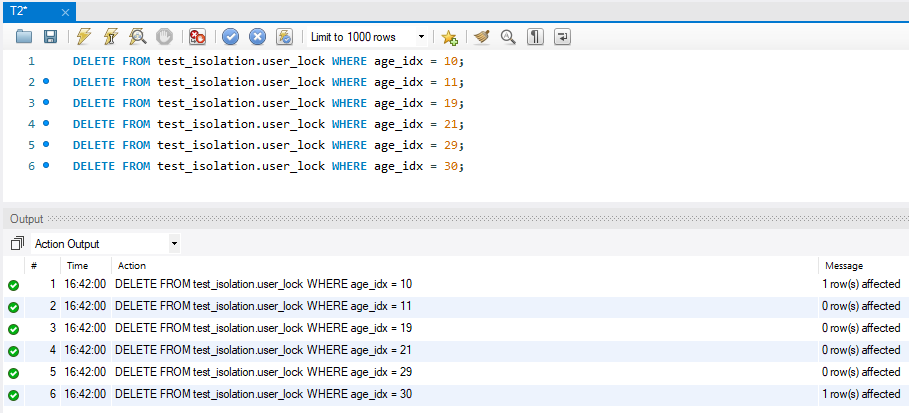Screen dimensions: 909x413
Task: Run EXPLAIN via the magnifier-lightning icon
Action: click(138, 37)
